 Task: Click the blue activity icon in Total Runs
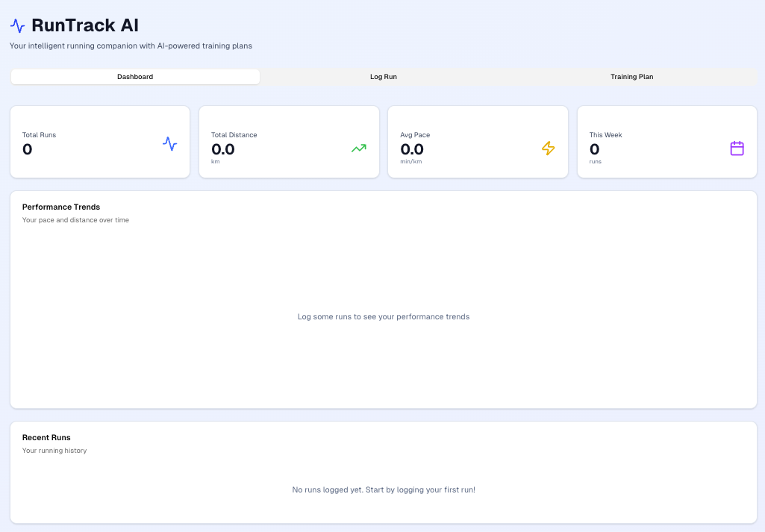[170, 143]
